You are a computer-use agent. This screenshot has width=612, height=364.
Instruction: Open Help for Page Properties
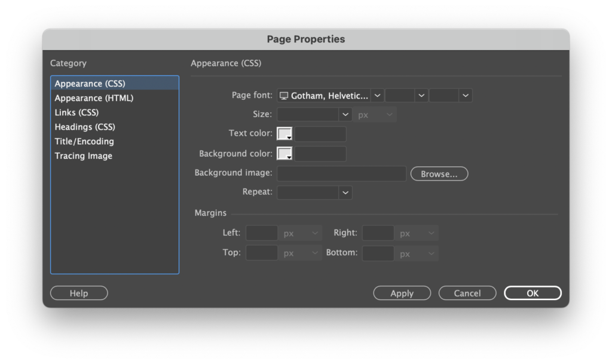pos(79,293)
